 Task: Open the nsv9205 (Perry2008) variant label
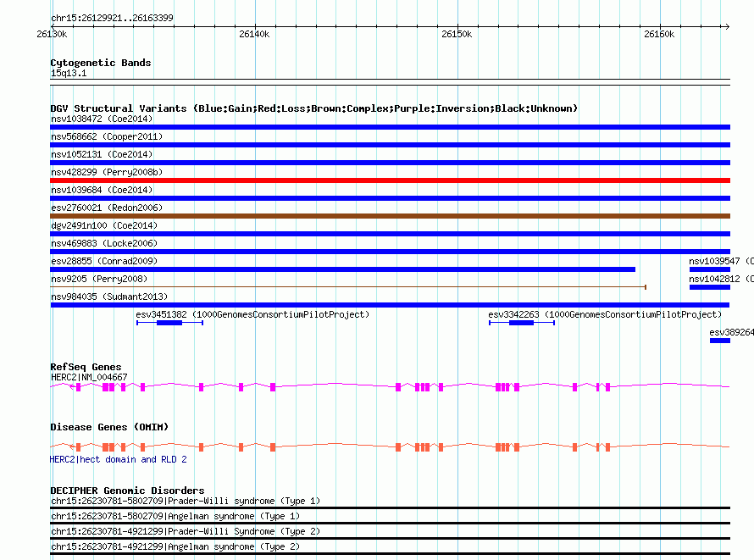pyautogui.click(x=99, y=279)
